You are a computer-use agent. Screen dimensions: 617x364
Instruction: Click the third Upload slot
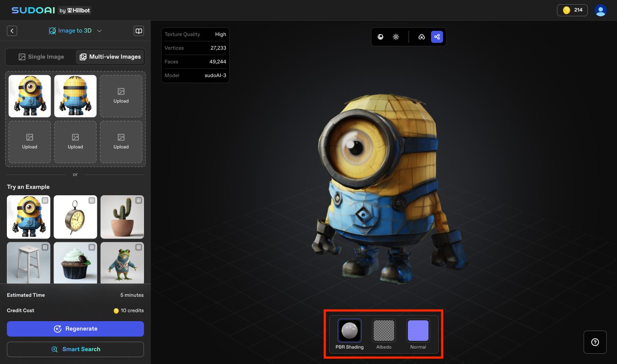tap(121, 96)
